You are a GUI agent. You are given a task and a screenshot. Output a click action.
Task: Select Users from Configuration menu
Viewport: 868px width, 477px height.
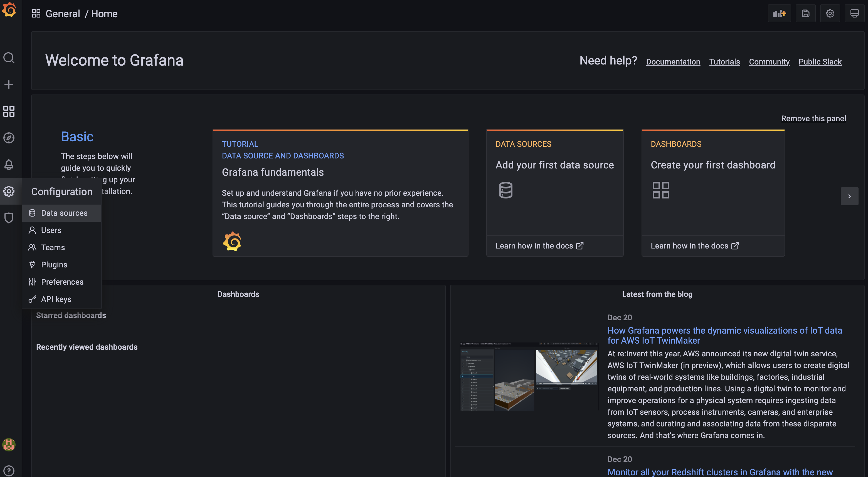pos(62,230)
